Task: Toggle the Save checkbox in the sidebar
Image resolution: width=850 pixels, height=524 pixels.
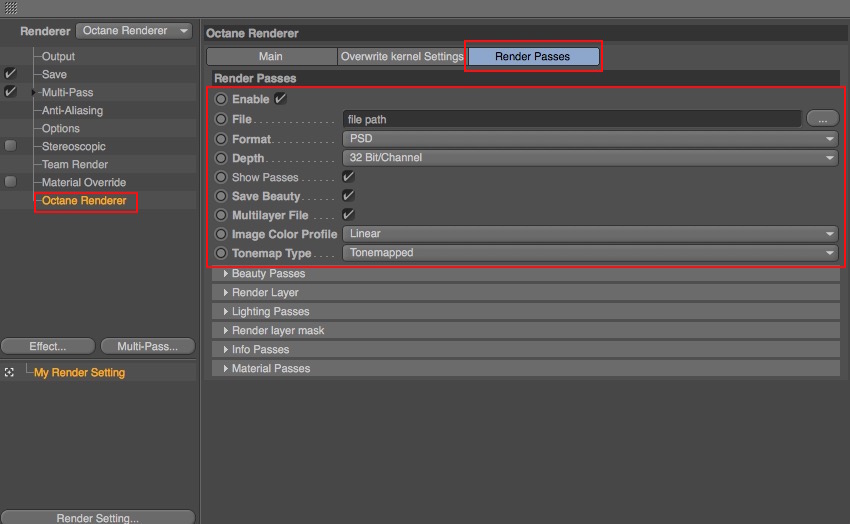Action: (x=10, y=74)
